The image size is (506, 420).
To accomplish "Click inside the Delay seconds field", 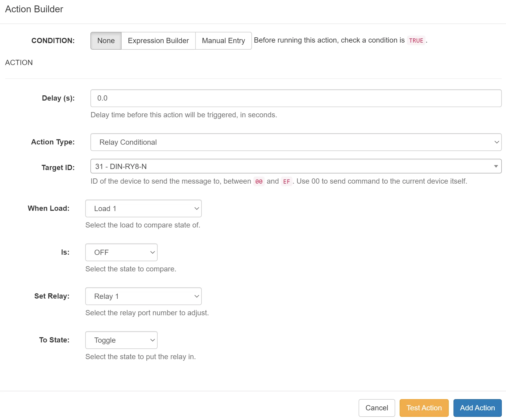I will point(295,98).
